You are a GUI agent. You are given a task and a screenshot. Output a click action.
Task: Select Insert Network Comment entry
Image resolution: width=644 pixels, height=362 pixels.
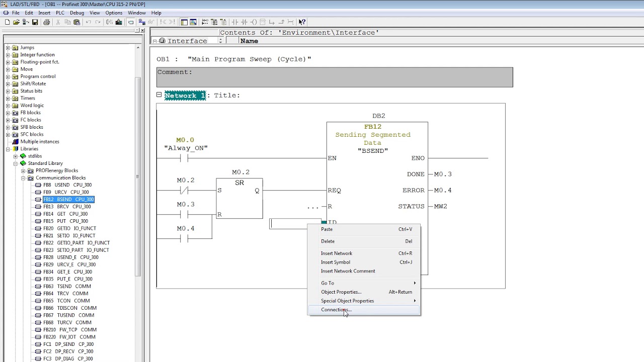364,271
